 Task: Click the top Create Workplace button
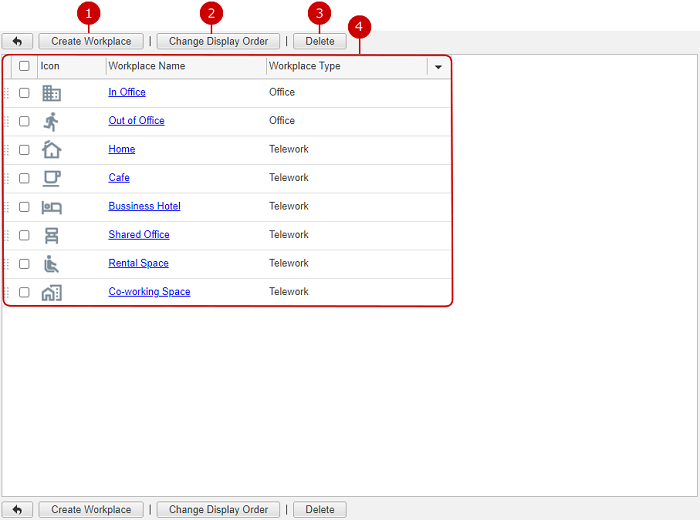91,41
